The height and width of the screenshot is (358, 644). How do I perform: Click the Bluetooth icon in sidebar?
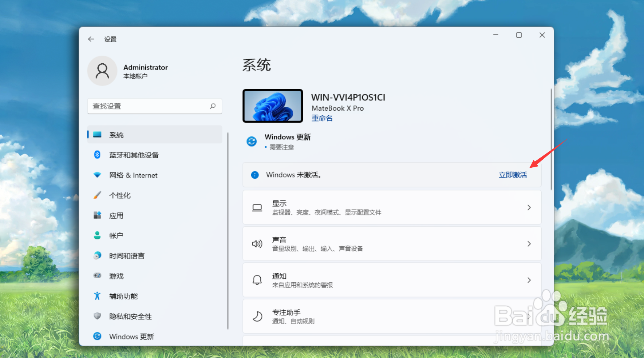coord(97,155)
